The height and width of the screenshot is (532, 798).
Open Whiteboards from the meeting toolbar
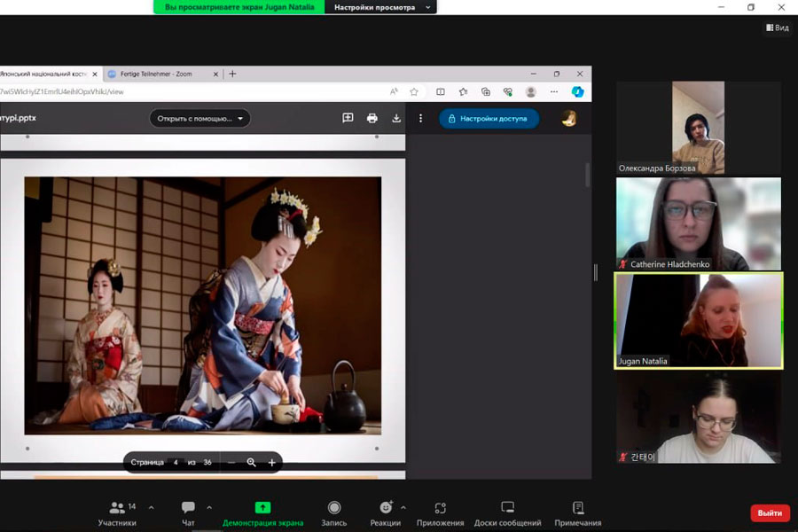pos(507,508)
